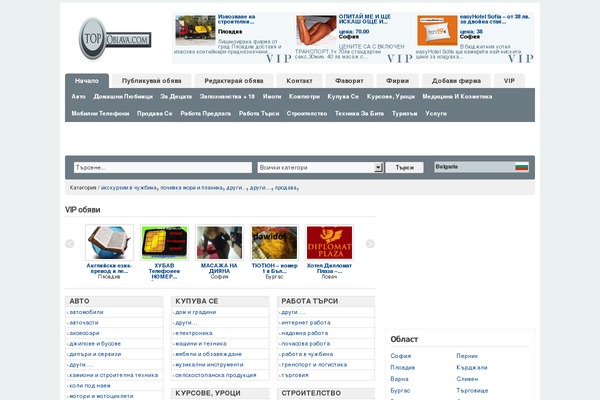The height and width of the screenshot is (400, 600).
Task: Filter by Варна region
Action: pos(399,379)
